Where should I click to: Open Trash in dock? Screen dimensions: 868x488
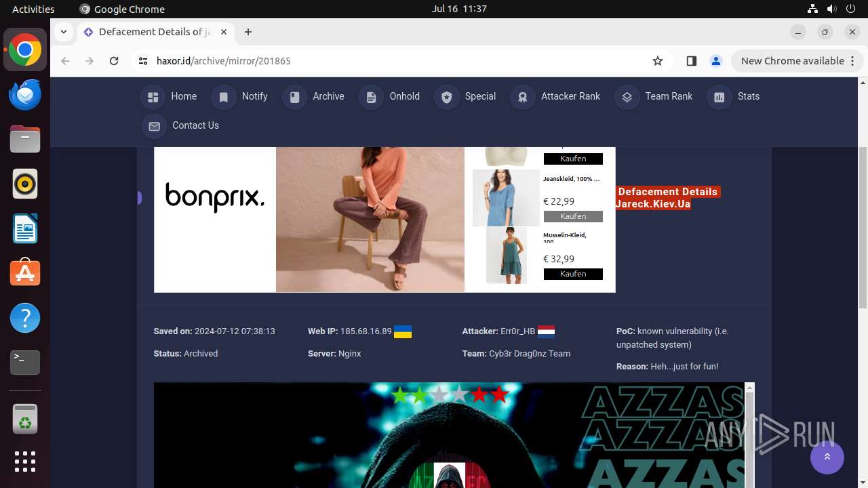tap(25, 418)
